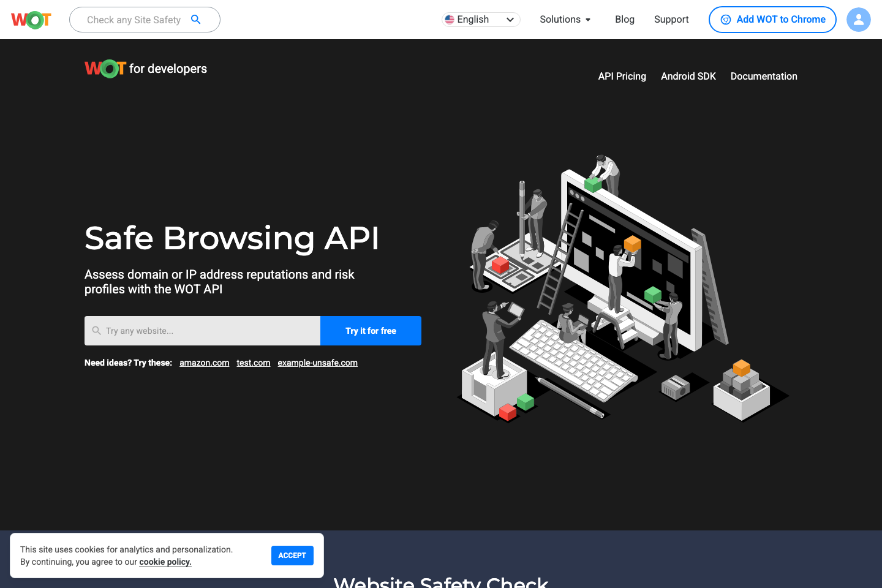Click inside the Try any website input field

pyautogui.click(x=202, y=330)
